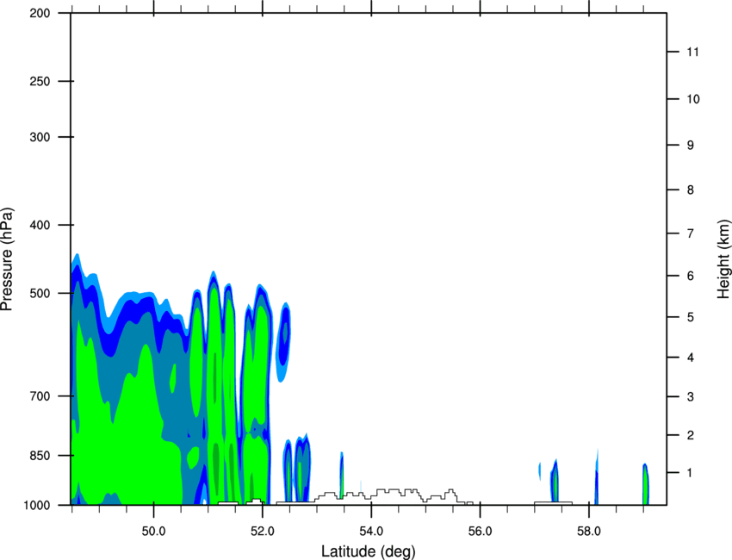This screenshot has height=560, width=732.
Task: Click the 1000 pressure tick label
Action: [37, 506]
